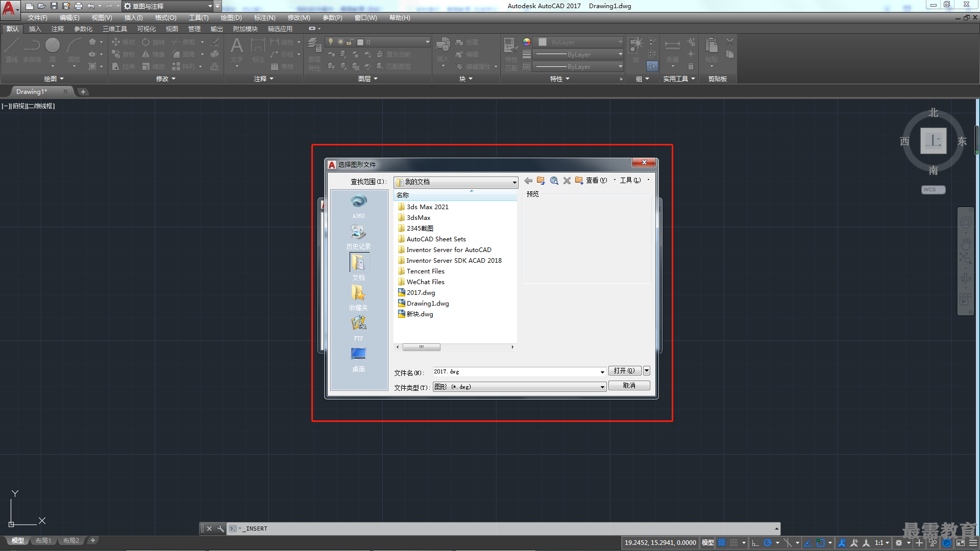Click the A360 shortcut in dialog sidebar

[x=358, y=206]
